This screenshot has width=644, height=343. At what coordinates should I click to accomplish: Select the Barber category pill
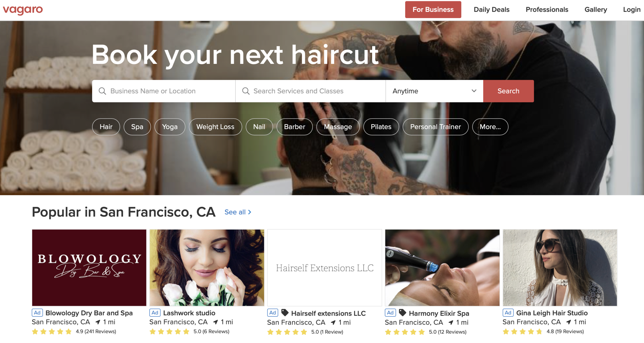pyautogui.click(x=295, y=127)
